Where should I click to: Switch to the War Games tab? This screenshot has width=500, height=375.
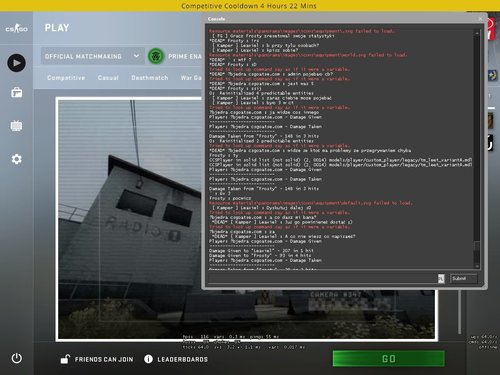tap(191, 78)
